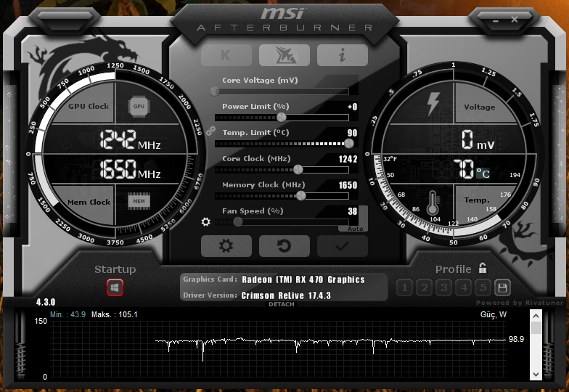
Task: Toggle the link icon between Power and Temp limits
Action: (212, 131)
